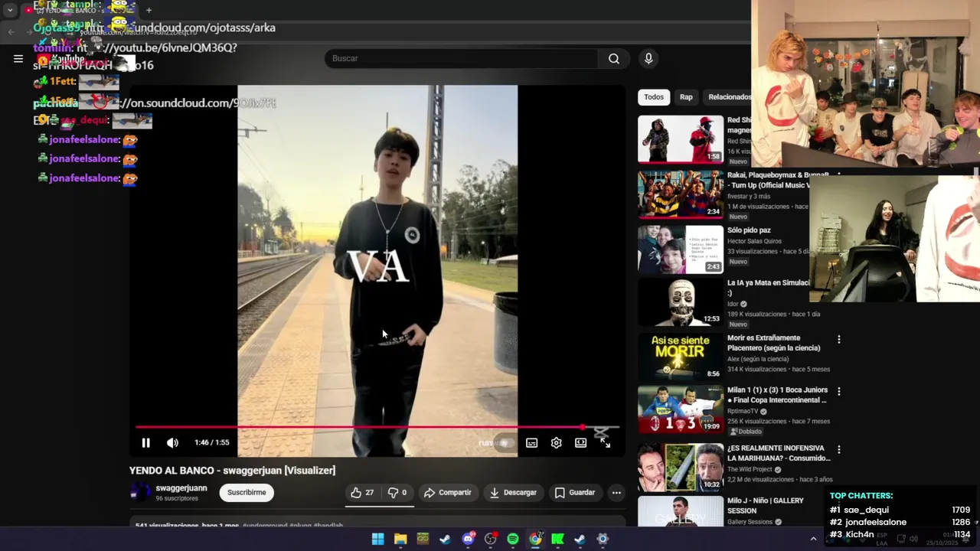Select the Relacionados filter chip
Viewport: 980px width, 551px height.
[x=729, y=97]
